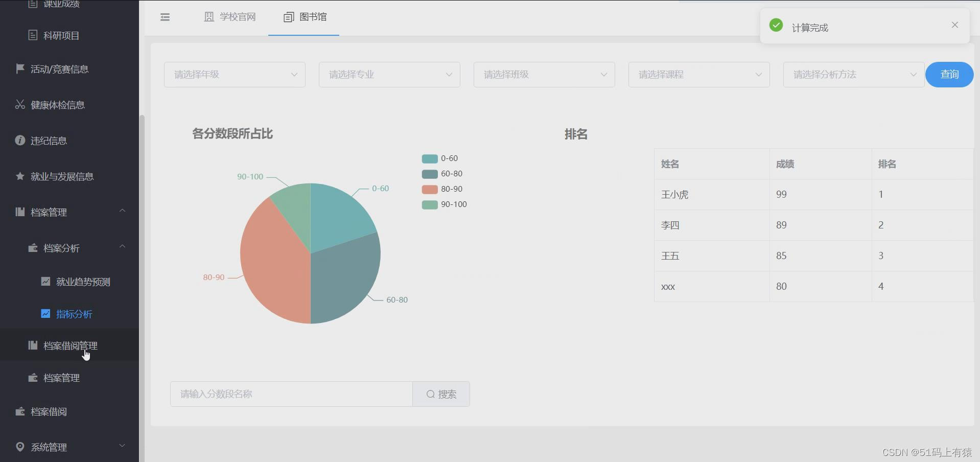The height and width of the screenshot is (462, 980).
Task: Switch to the 学校官网 tab
Action: pos(230,17)
